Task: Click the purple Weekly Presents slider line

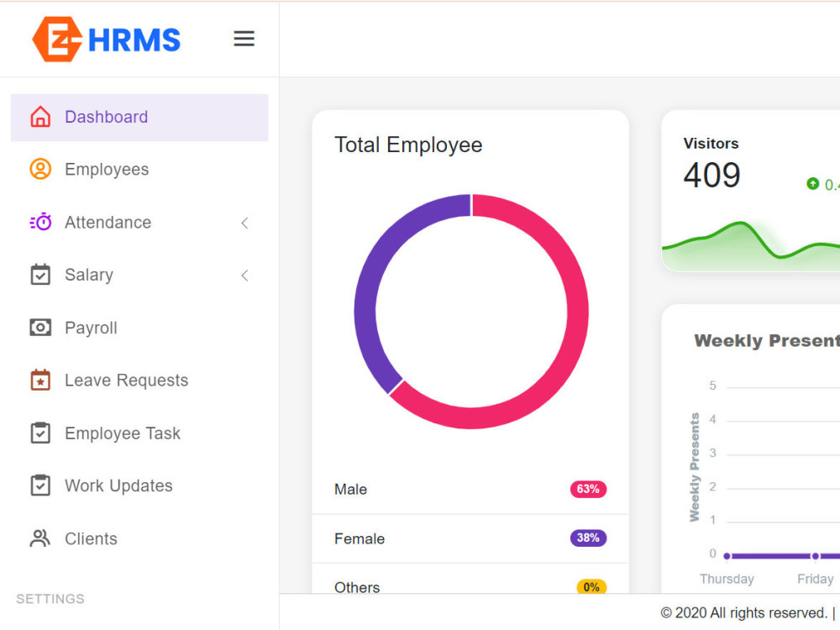Action: click(781, 555)
